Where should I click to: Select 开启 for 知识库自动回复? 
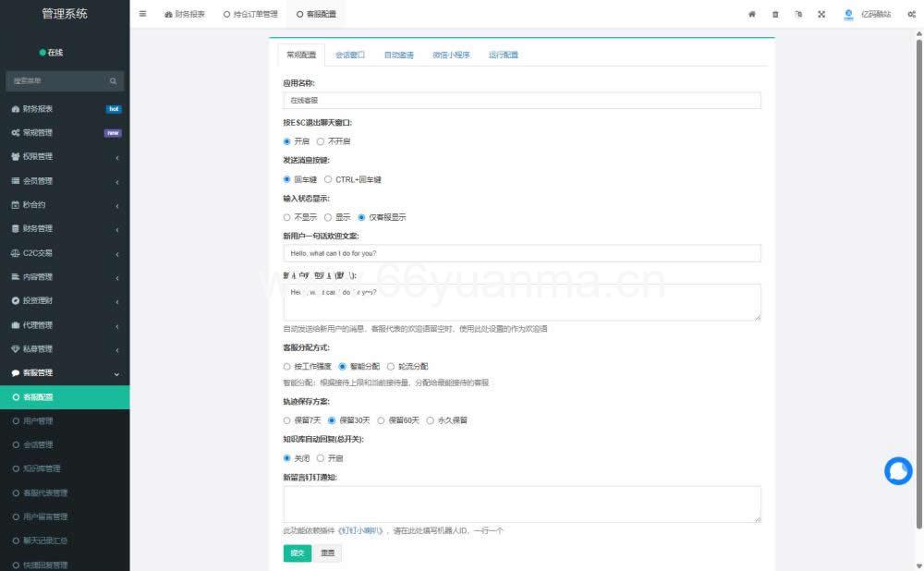[320, 458]
